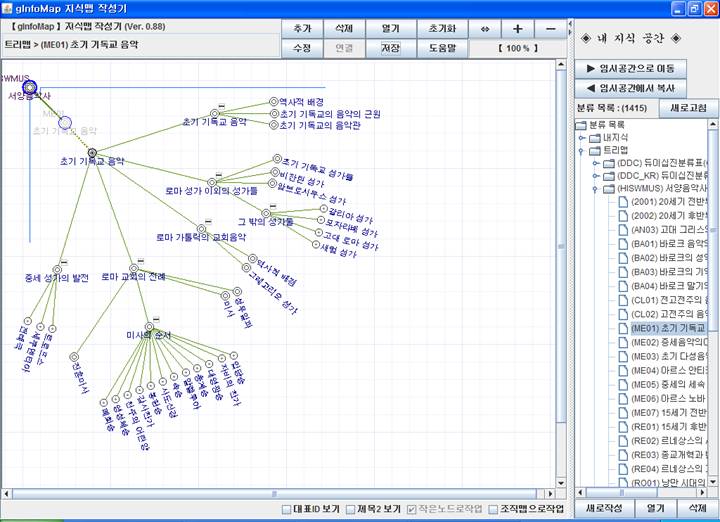Click the horizontal scrollbar of the map canvas

pyautogui.click(x=280, y=493)
